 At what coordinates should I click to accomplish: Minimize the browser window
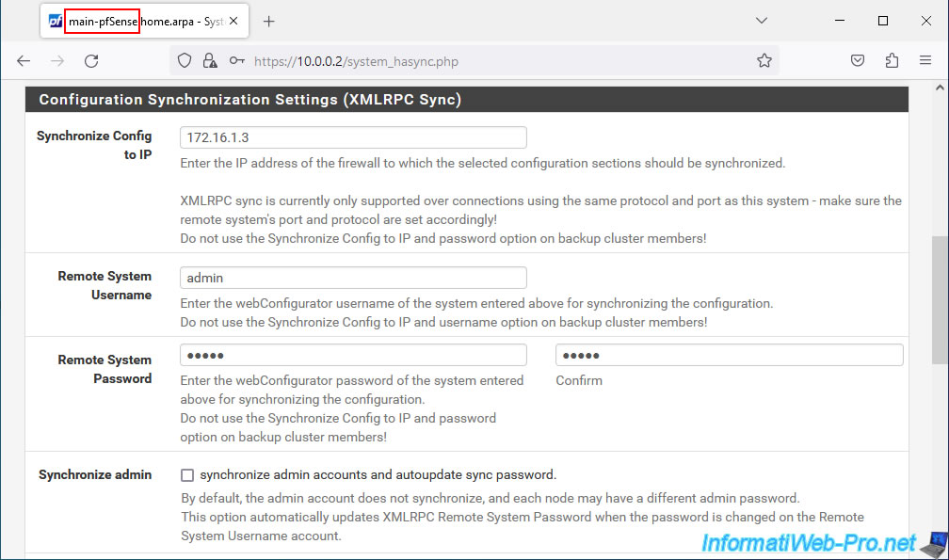pyautogui.click(x=840, y=21)
